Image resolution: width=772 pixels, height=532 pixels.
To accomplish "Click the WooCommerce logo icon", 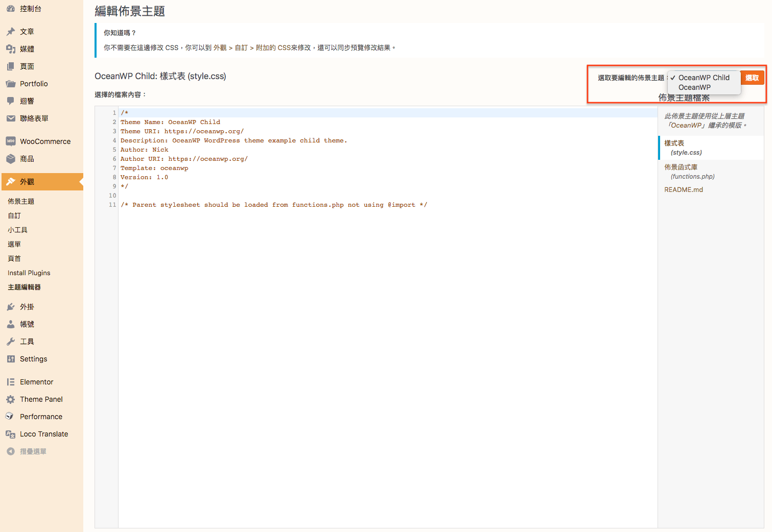I will click(x=11, y=141).
